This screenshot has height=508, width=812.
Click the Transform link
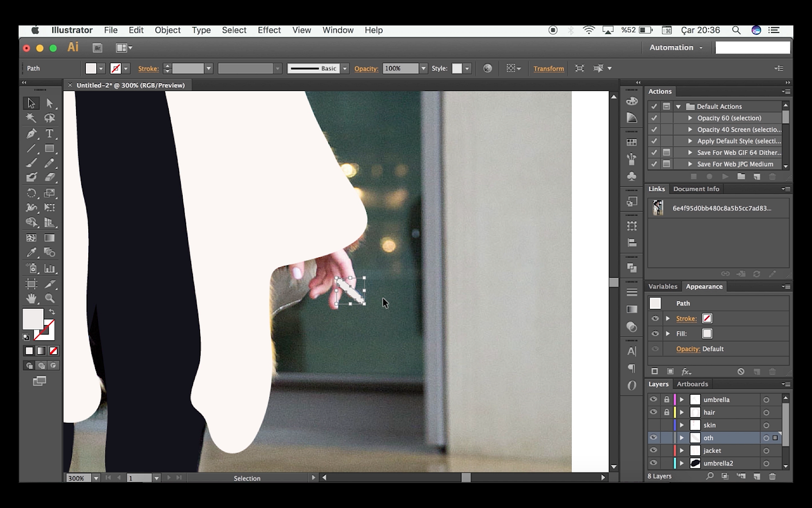pyautogui.click(x=549, y=69)
